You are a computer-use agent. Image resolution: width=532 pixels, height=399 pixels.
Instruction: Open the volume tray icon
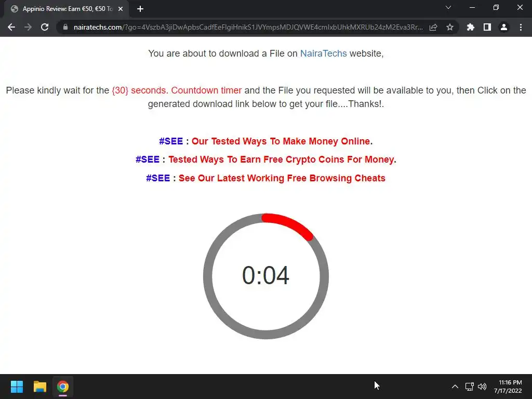[x=482, y=387]
